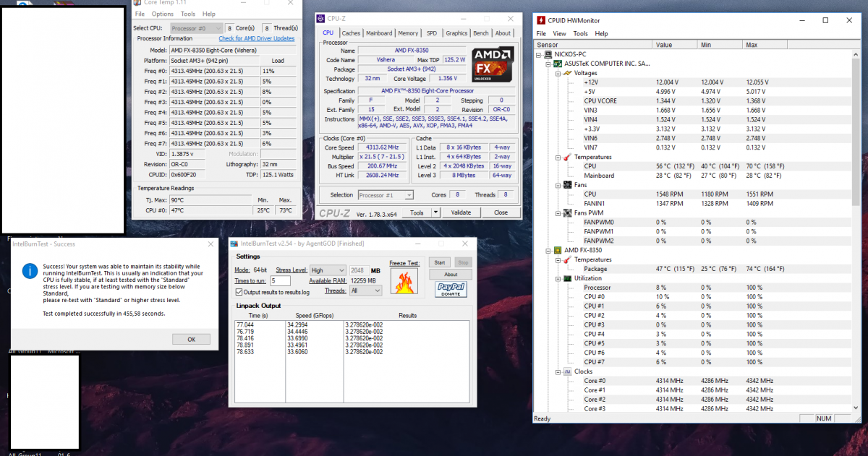Image resolution: width=868 pixels, height=456 pixels.
Task: Click the ASUSTeK motherboard icon in HWMonitor
Action: coord(558,64)
